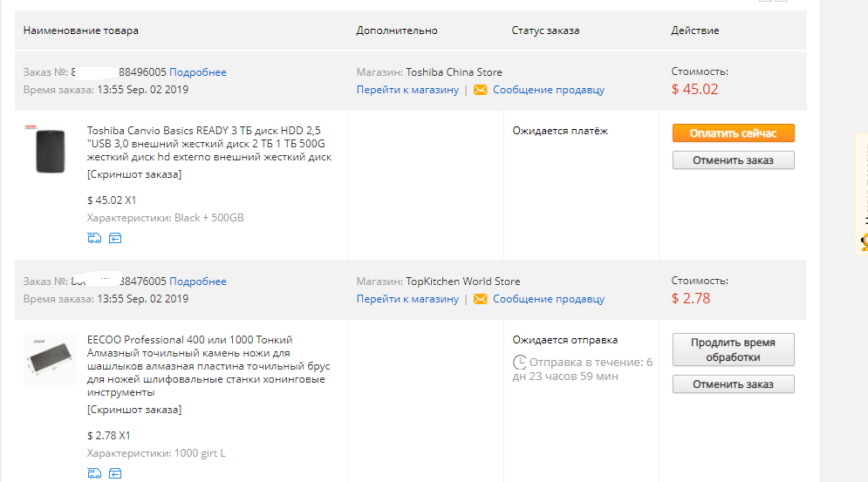Cancel the Toshiba order via Отменить заказ
868x482 pixels.
[733, 160]
